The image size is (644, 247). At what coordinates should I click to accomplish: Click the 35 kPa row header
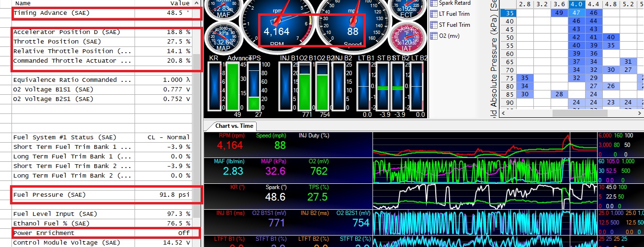(x=509, y=13)
